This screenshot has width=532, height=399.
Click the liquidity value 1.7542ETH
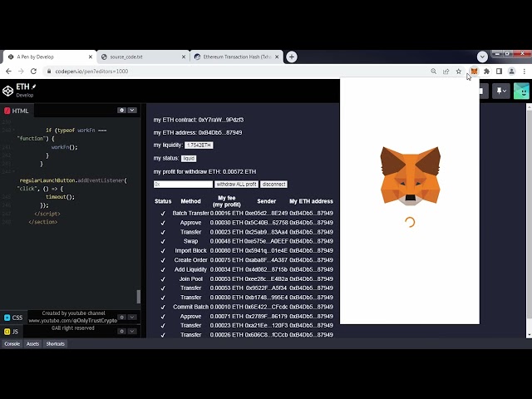click(199, 145)
